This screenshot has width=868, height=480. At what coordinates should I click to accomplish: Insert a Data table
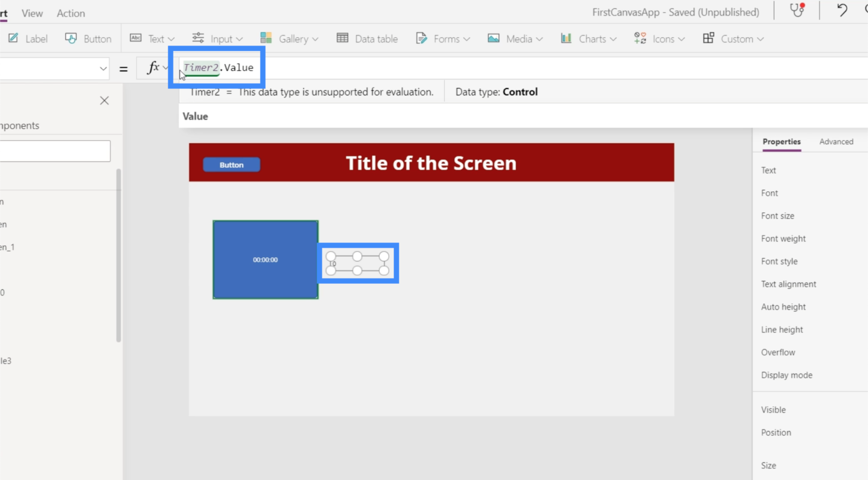[367, 39]
